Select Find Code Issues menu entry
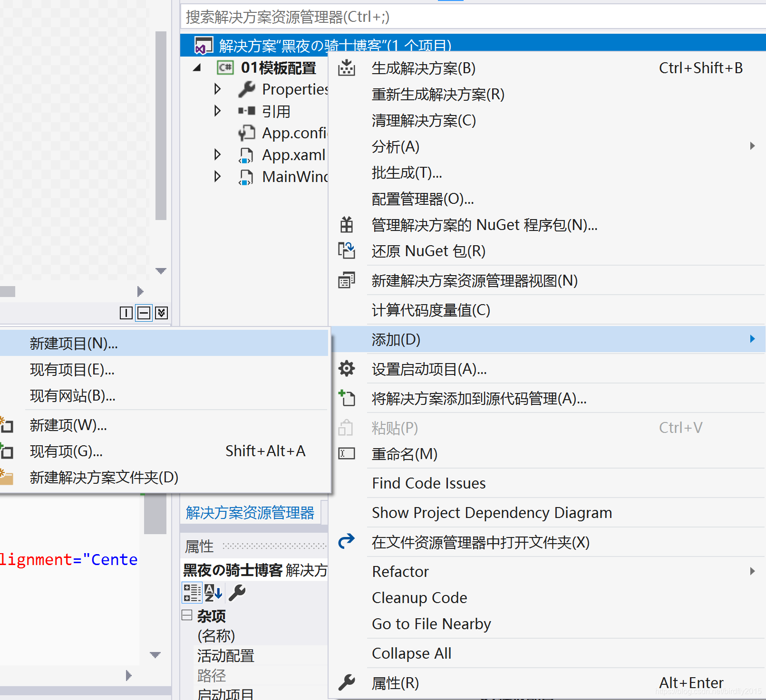 point(547,483)
